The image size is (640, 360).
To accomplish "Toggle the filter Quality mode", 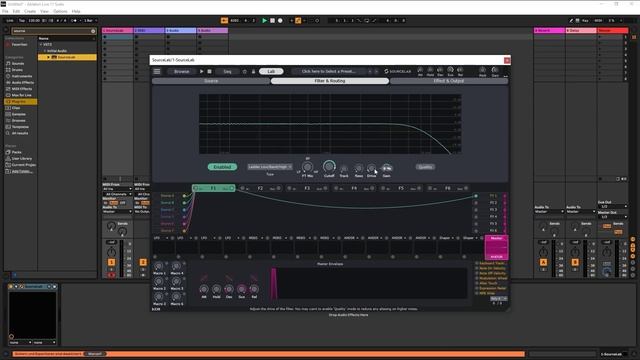I will (x=425, y=167).
